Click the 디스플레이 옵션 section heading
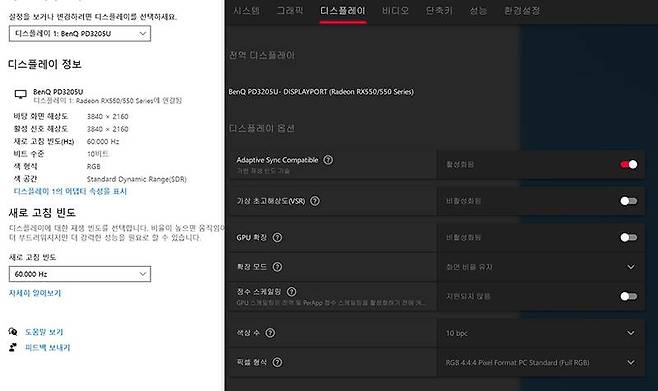This screenshot has width=658, height=391. point(262,128)
